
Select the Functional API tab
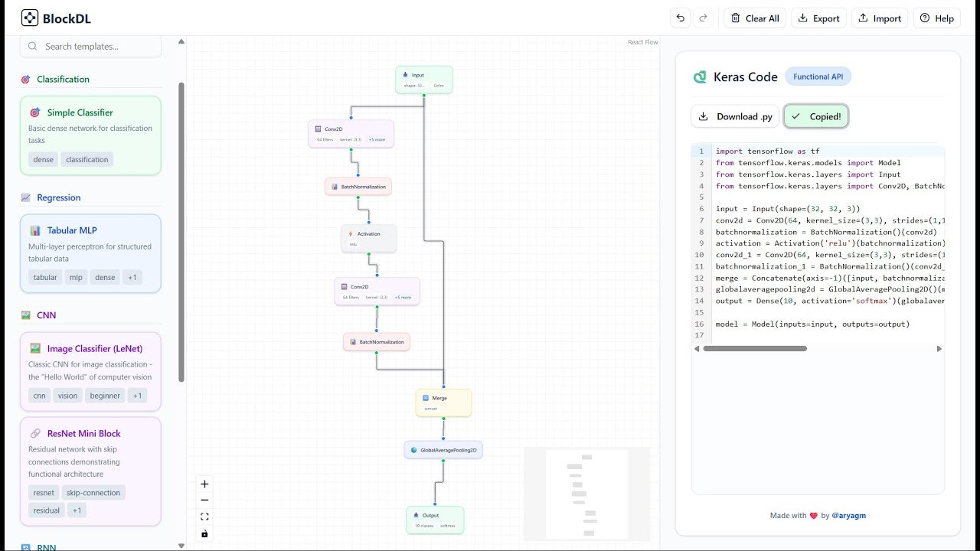point(818,76)
